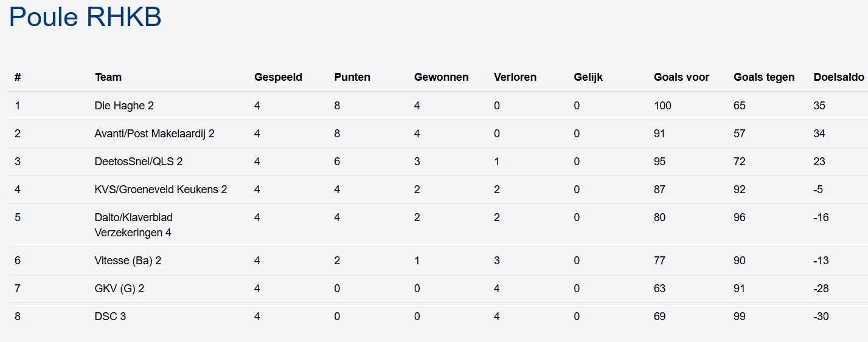
Task: Click the Goals voor column header
Action: click(681, 77)
